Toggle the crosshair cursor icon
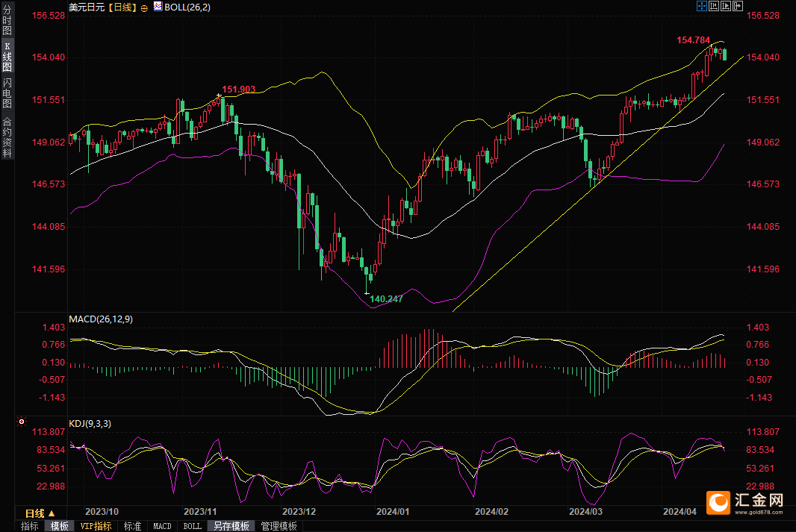796x532 pixels. click(702, 6)
